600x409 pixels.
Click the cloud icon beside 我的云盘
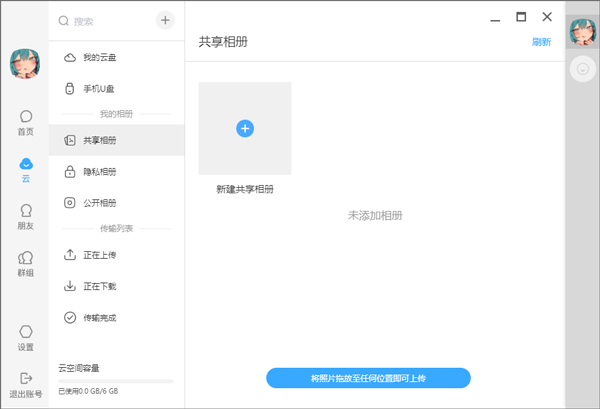tap(70, 57)
